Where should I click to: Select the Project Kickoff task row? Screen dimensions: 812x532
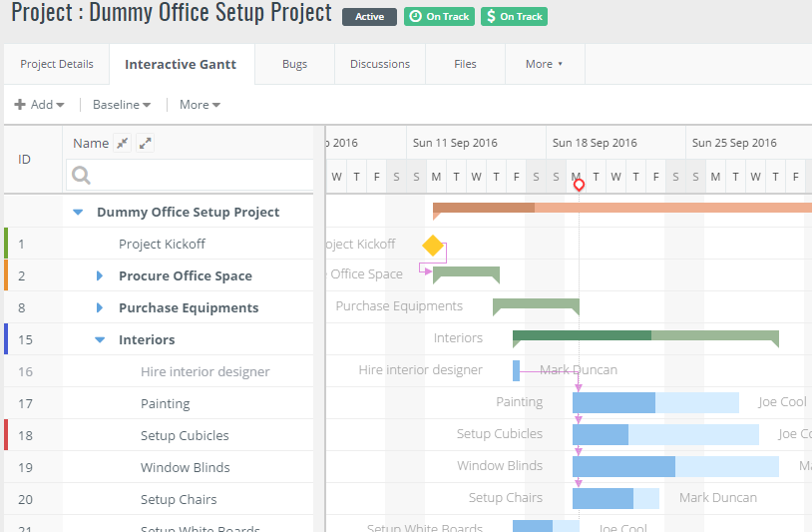point(159,244)
